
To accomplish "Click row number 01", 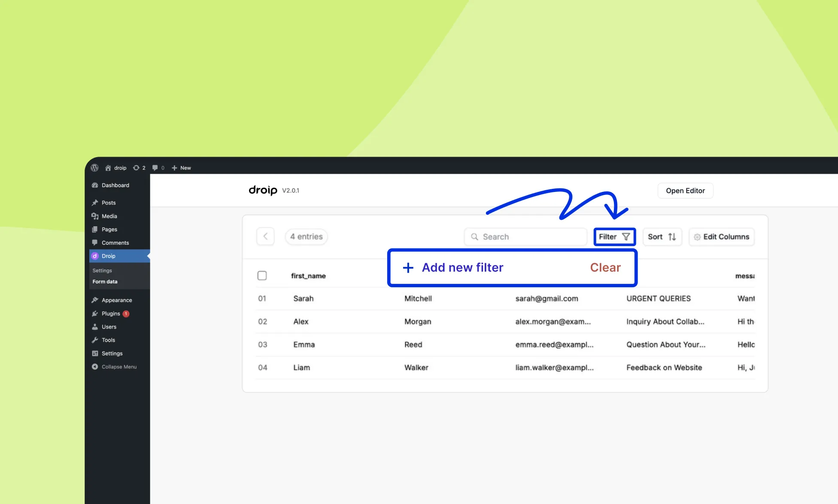I will 262,298.
